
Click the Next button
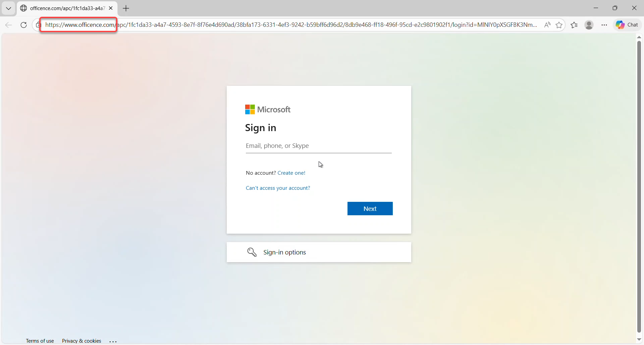click(370, 209)
